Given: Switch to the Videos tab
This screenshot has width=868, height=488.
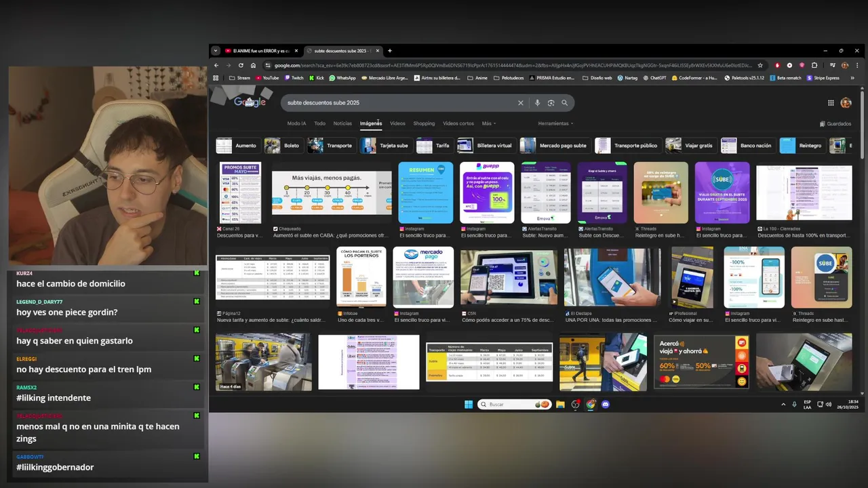Looking at the screenshot, I should pos(397,123).
